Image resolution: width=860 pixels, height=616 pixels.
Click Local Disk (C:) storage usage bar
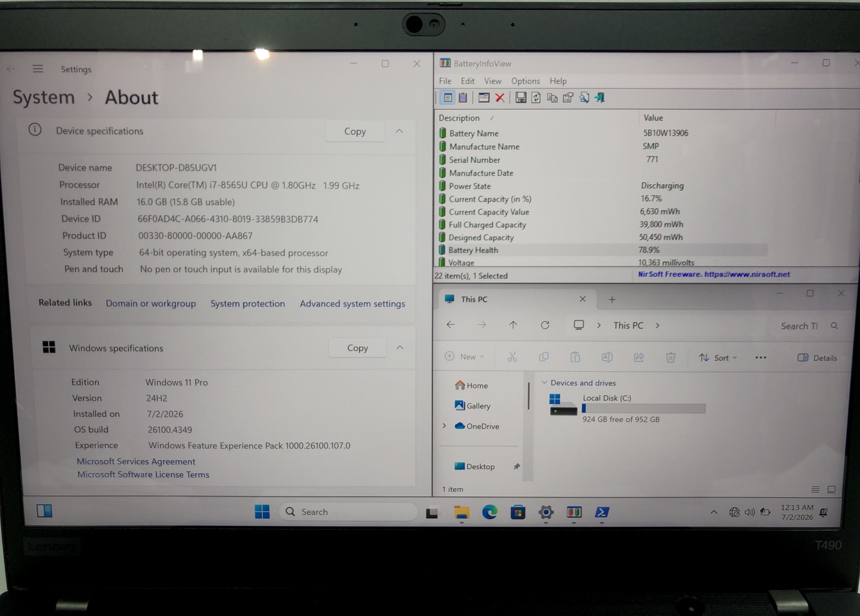pyautogui.click(x=643, y=409)
